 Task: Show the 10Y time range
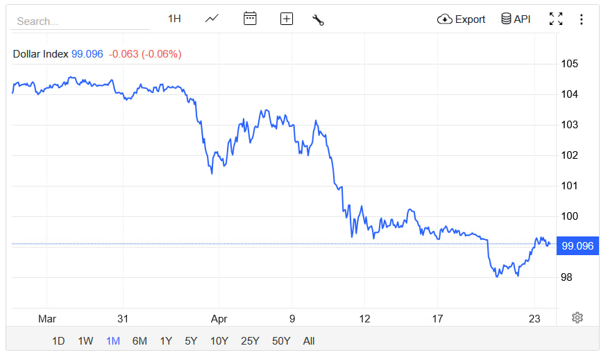[219, 340]
